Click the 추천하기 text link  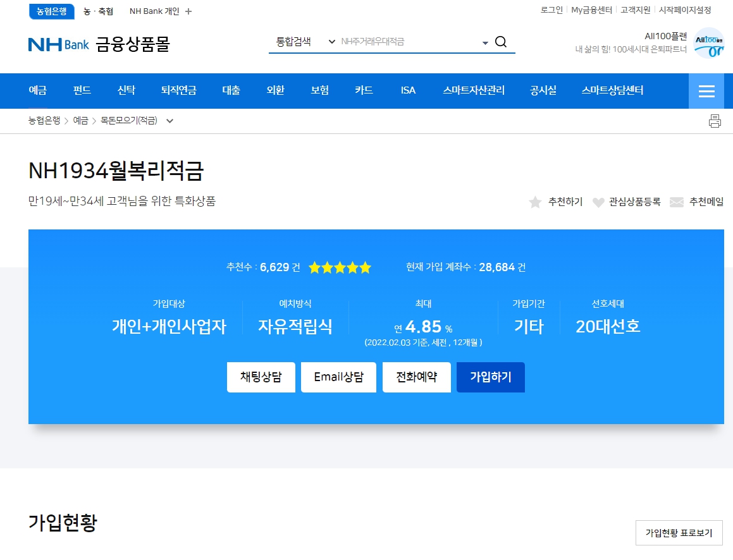coord(565,202)
